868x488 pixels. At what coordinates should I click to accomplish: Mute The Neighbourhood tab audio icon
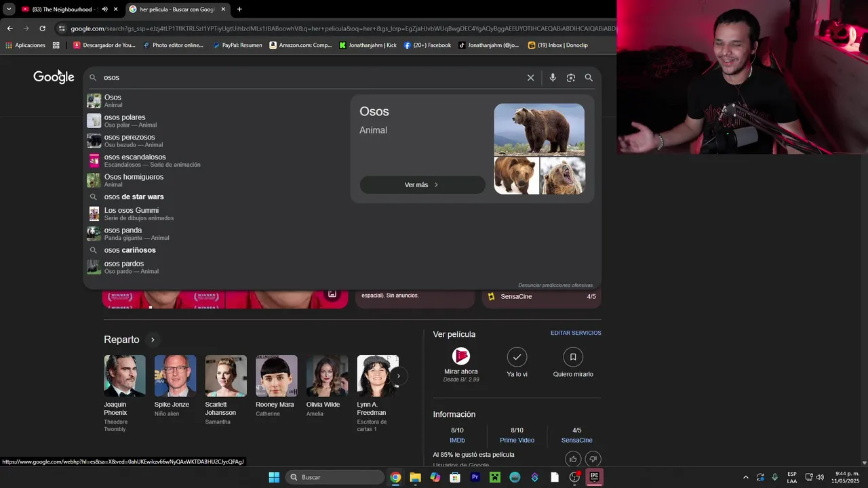click(x=104, y=9)
